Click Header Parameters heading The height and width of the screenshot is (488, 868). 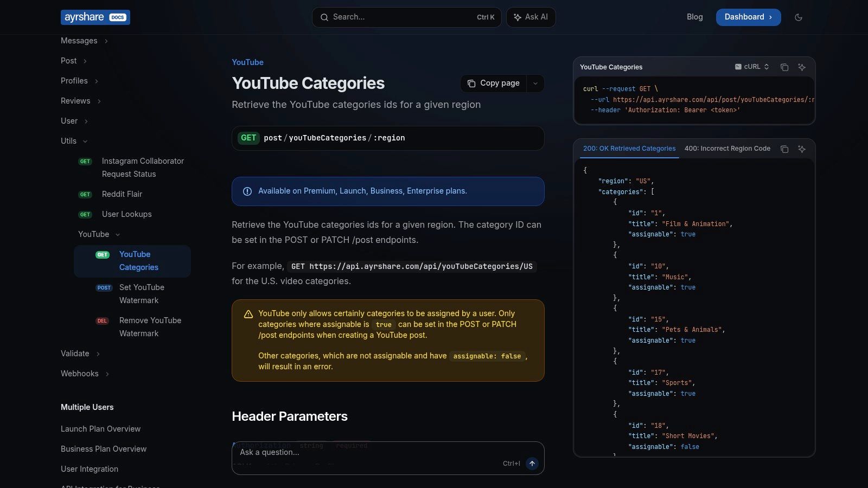click(x=290, y=416)
